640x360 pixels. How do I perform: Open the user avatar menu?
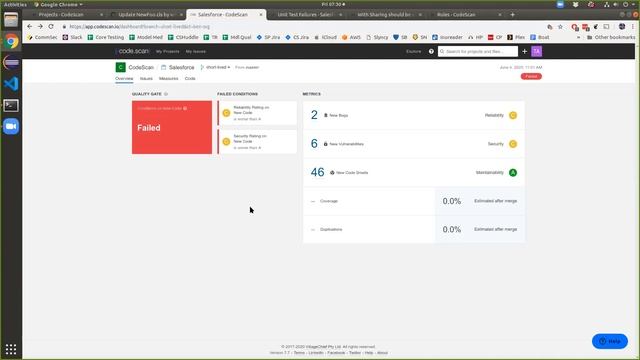point(537,51)
